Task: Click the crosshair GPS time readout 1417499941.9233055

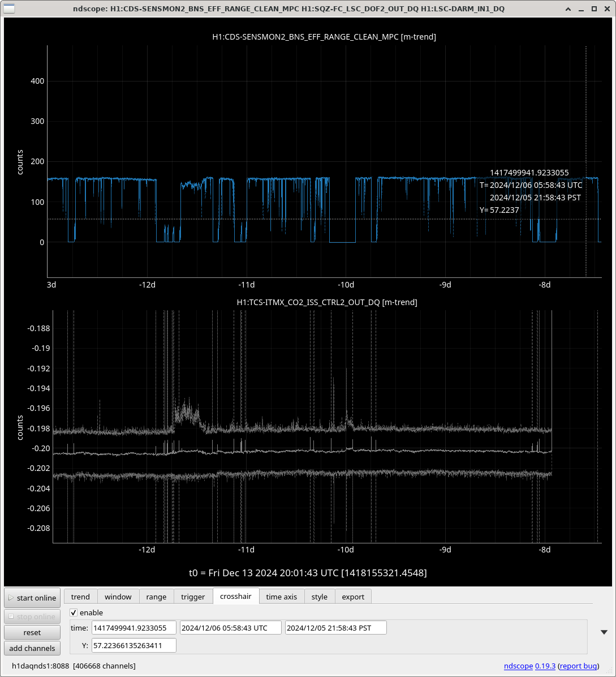Action: coord(529,173)
